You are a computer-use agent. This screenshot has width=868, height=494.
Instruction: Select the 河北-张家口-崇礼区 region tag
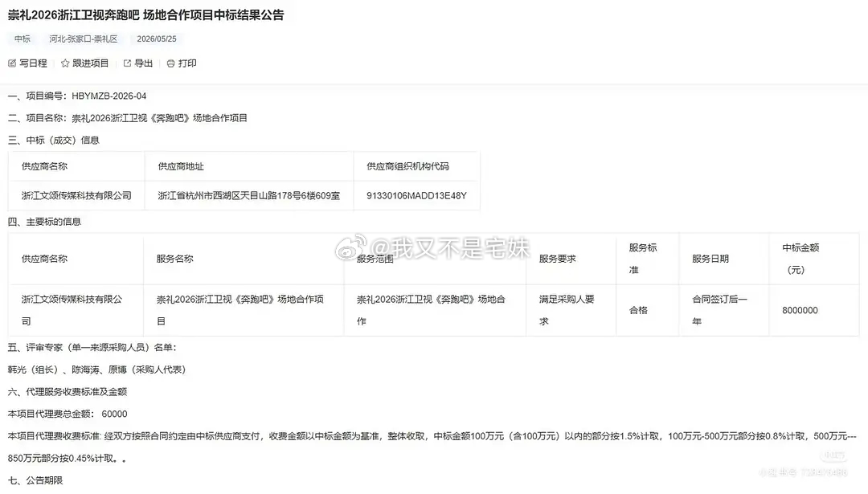83,39
